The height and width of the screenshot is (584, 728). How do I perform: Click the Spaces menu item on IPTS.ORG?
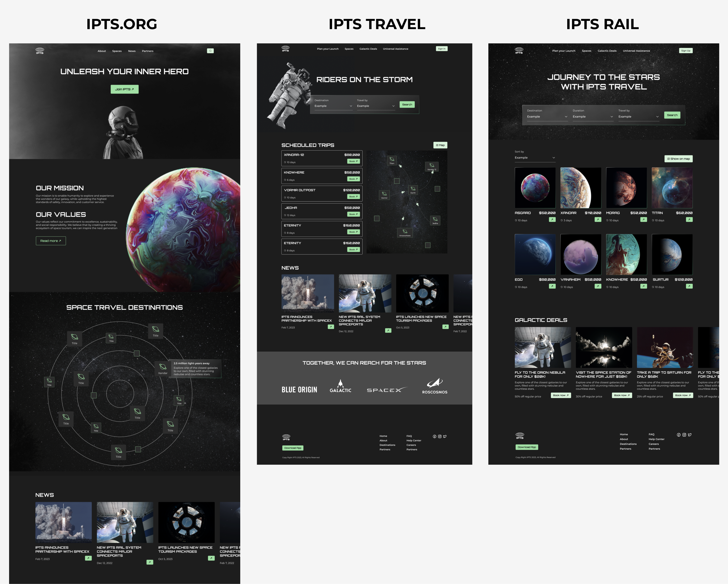(117, 51)
